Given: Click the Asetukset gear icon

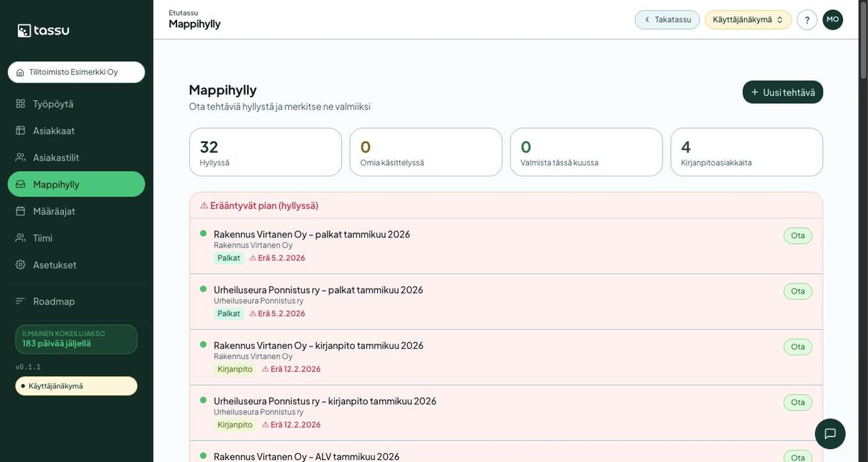Looking at the screenshot, I should pyautogui.click(x=20, y=265).
